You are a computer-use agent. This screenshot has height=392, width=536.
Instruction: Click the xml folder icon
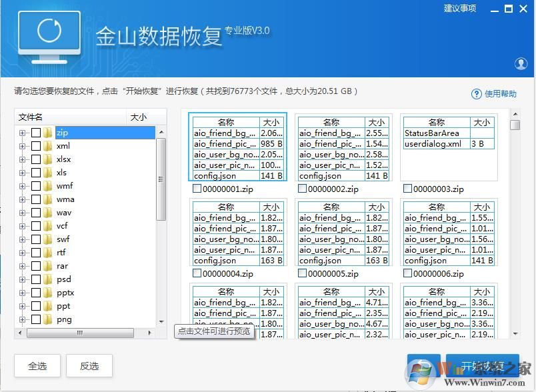click(x=48, y=146)
